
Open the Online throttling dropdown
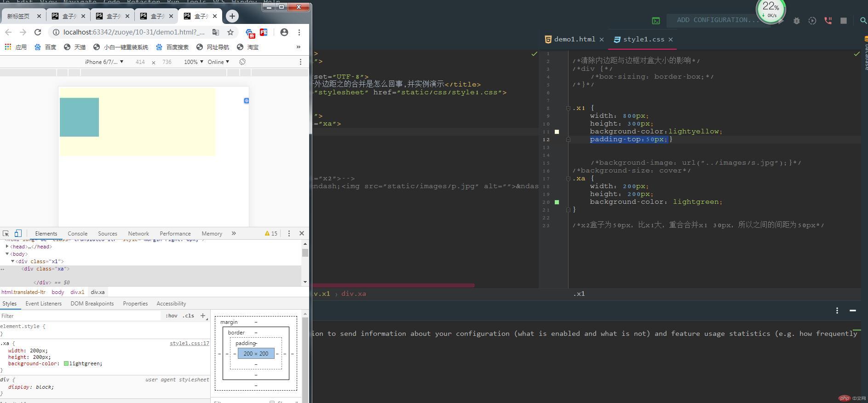(218, 62)
